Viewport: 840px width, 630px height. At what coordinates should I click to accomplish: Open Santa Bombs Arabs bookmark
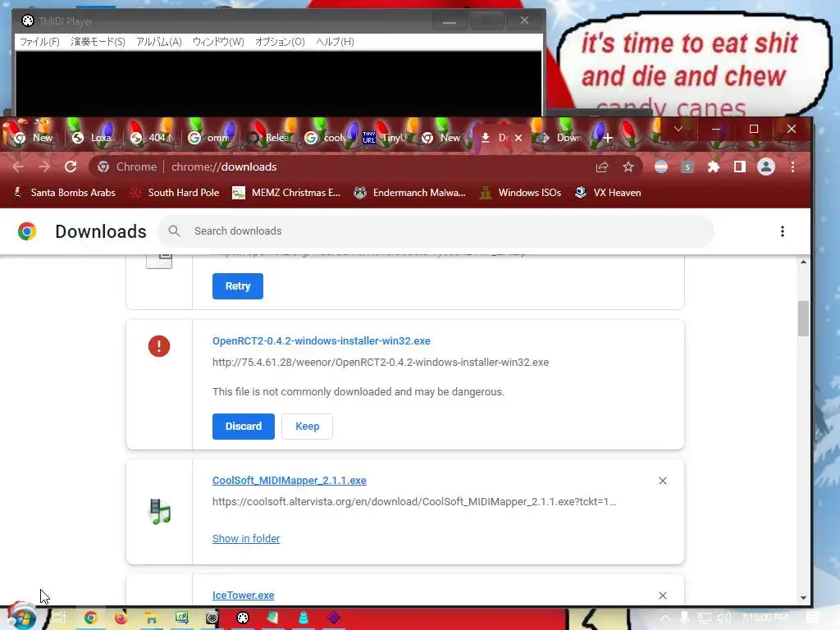pyautogui.click(x=65, y=193)
